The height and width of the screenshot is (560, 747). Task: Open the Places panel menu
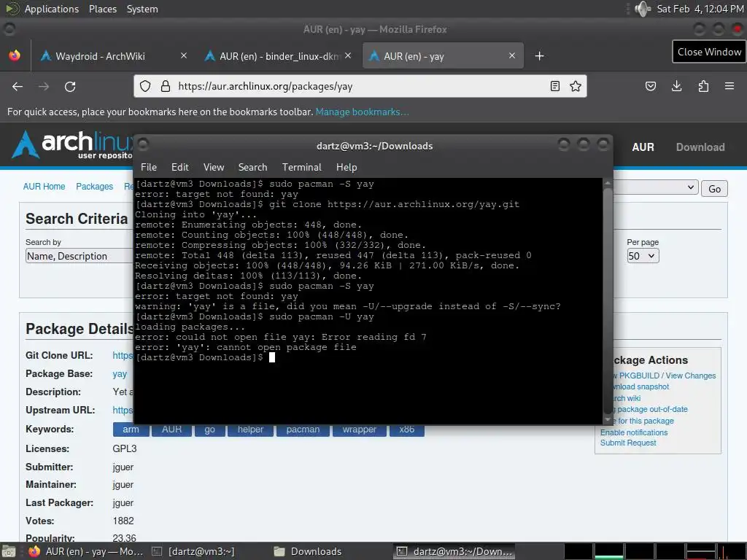(x=103, y=9)
